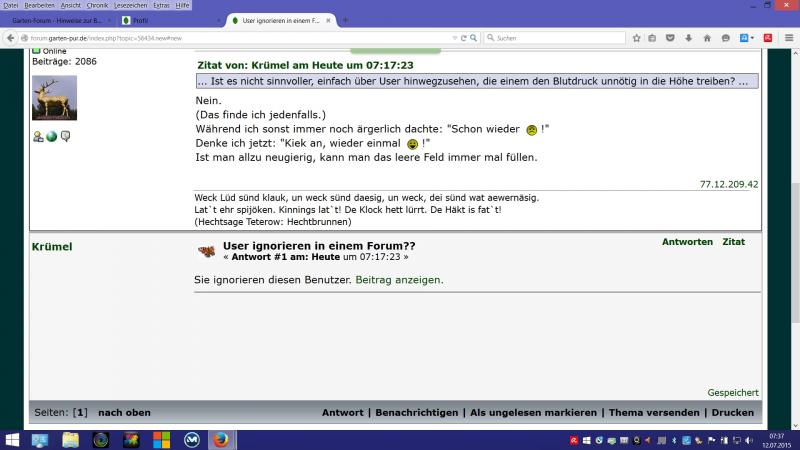The width and height of the screenshot is (800, 450).
Task: Go to the Firefox home page icon
Action: (x=707, y=38)
